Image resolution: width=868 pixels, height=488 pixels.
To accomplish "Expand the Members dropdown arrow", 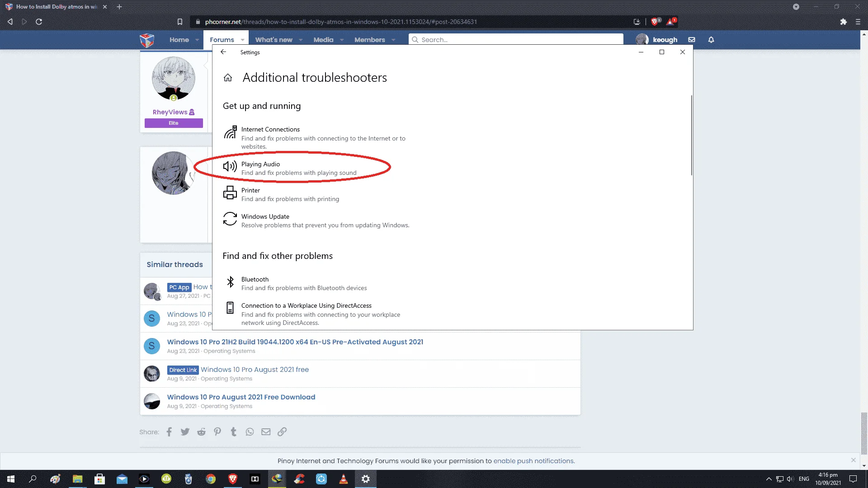I will coord(393,40).
